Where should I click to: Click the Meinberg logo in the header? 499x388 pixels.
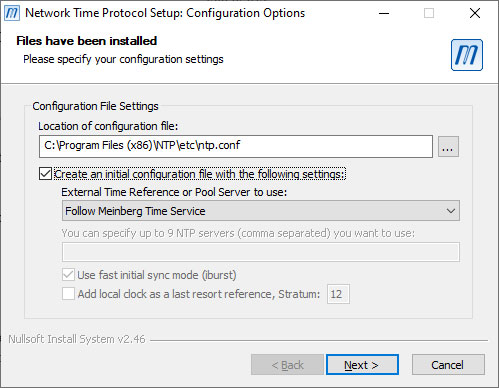point(467,55)
